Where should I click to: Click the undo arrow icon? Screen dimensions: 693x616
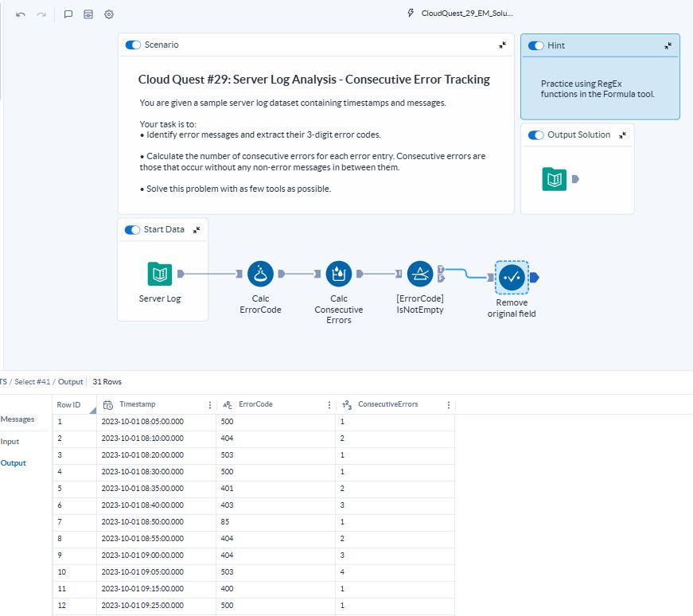(x=21, y=14)
